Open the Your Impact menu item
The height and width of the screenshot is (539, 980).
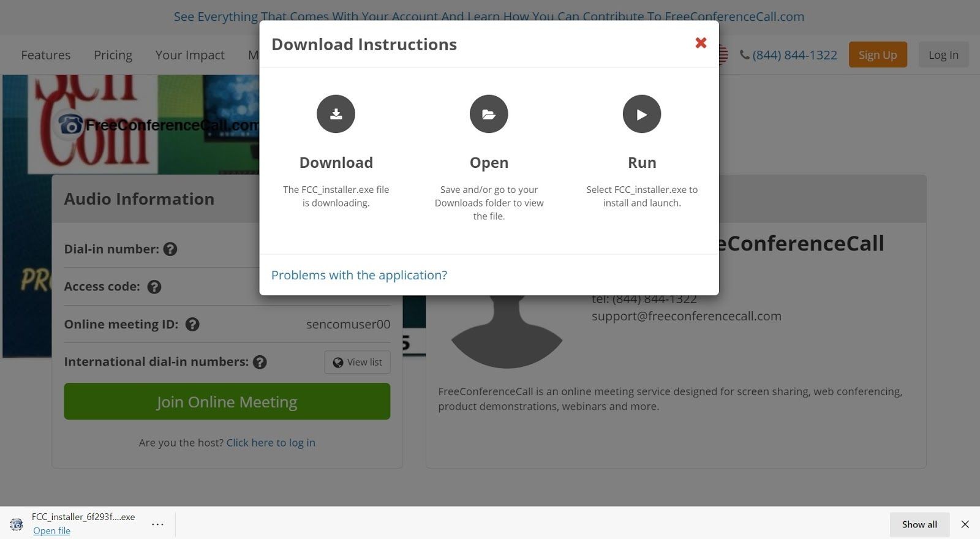point(190,55)
